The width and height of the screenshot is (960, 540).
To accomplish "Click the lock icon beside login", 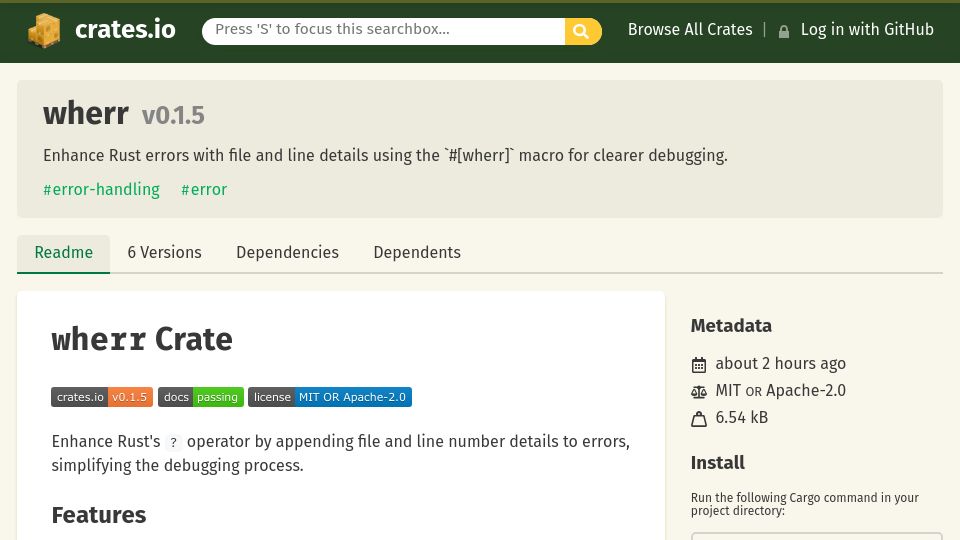I will (783, 31).
